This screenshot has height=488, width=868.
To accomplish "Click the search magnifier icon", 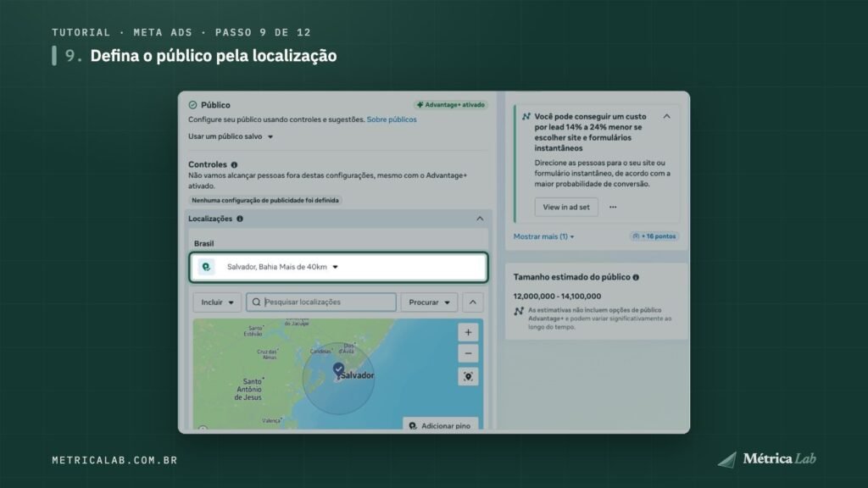I will 256,302.
